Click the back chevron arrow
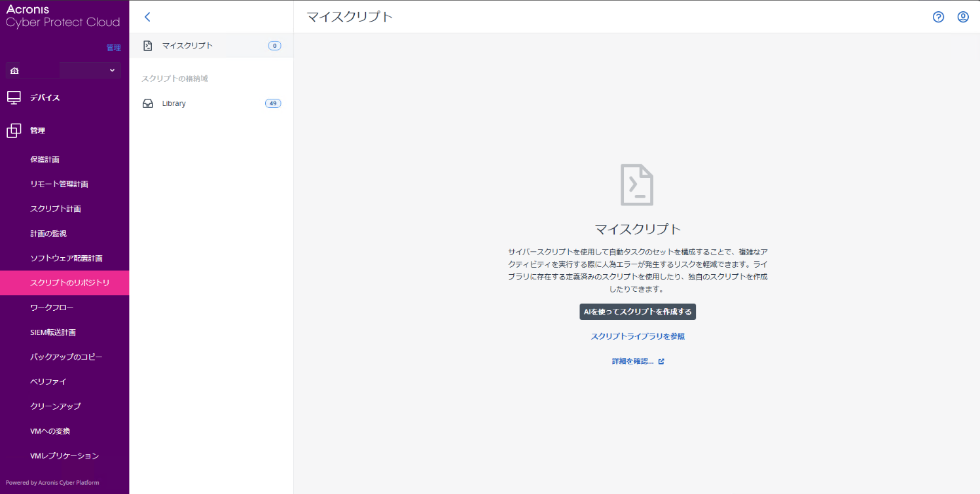Viewport: 980px width, 494px height. 147,17
